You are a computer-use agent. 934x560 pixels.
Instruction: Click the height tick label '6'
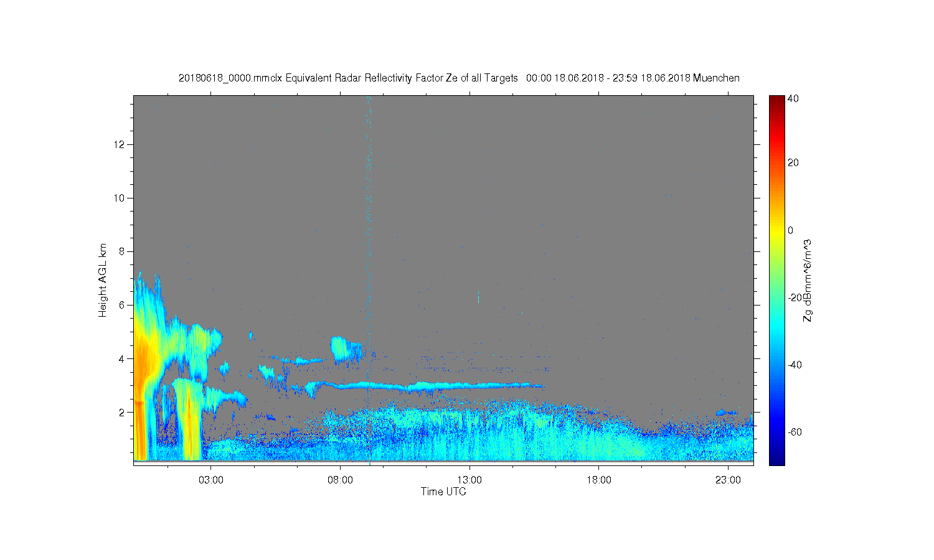[123, 305]
